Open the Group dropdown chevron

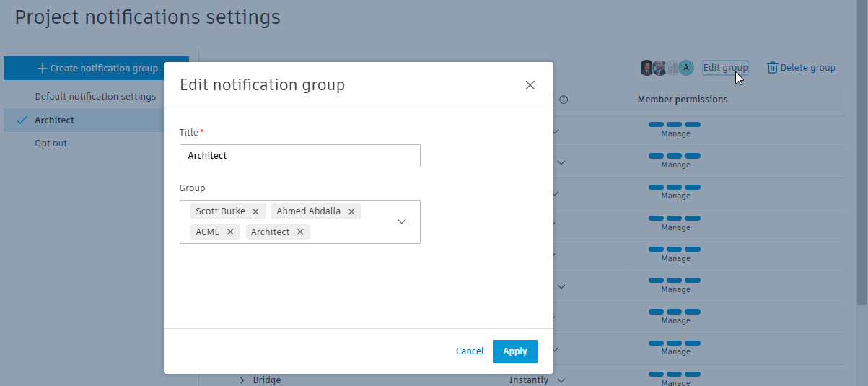pos(402,221)
